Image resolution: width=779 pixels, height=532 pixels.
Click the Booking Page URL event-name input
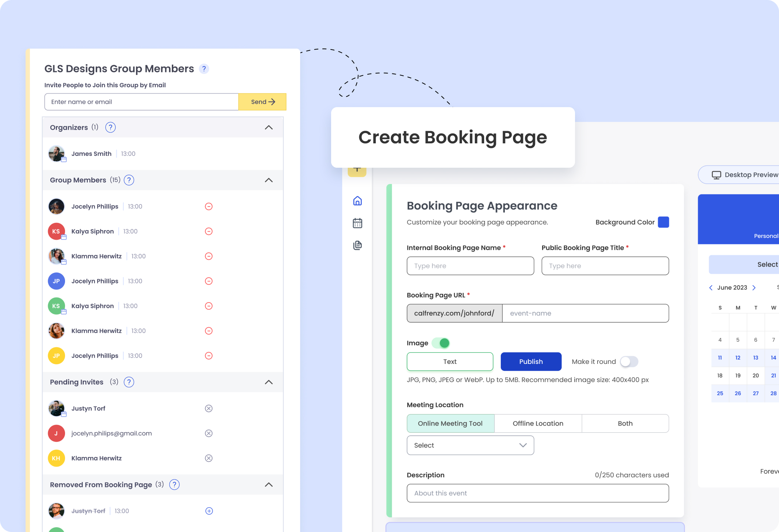(x=585, y=313)
